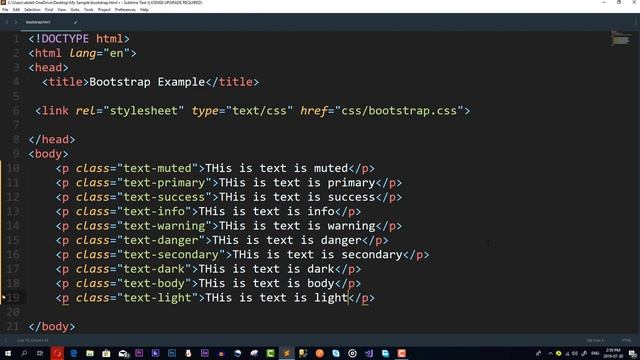The height and width of the screenshot is (360, 640).
Task: Open the red square app at taskbar end
Action: (x=402, y=353)
